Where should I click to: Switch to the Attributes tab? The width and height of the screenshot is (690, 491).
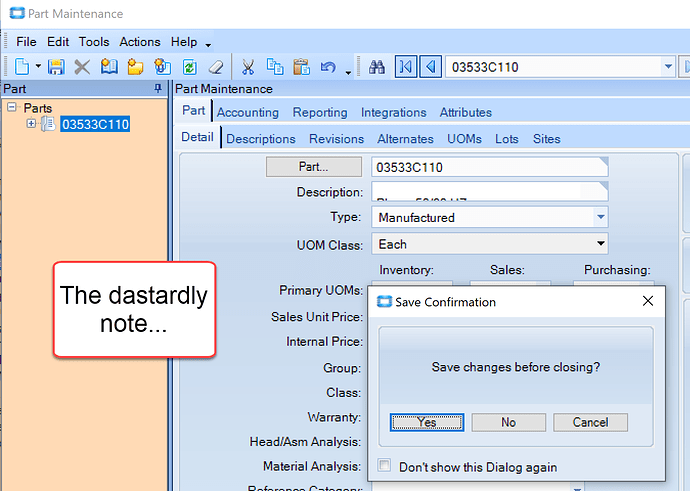point(466,112)
